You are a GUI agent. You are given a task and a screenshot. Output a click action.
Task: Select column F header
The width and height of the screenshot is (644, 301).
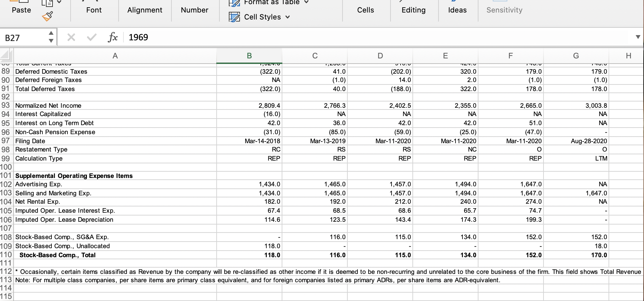click(510, 56)
